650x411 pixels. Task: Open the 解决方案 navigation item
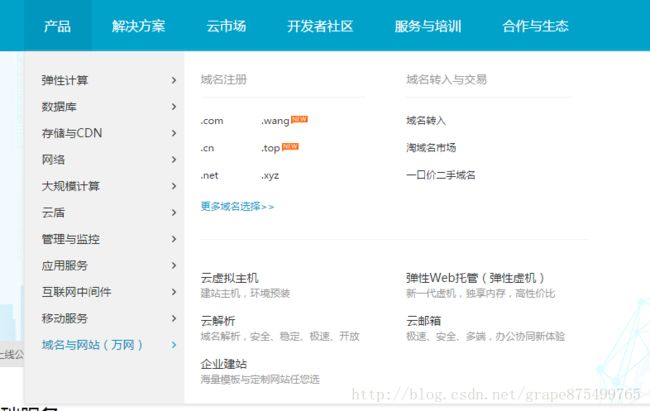click(x=138, y=26)
